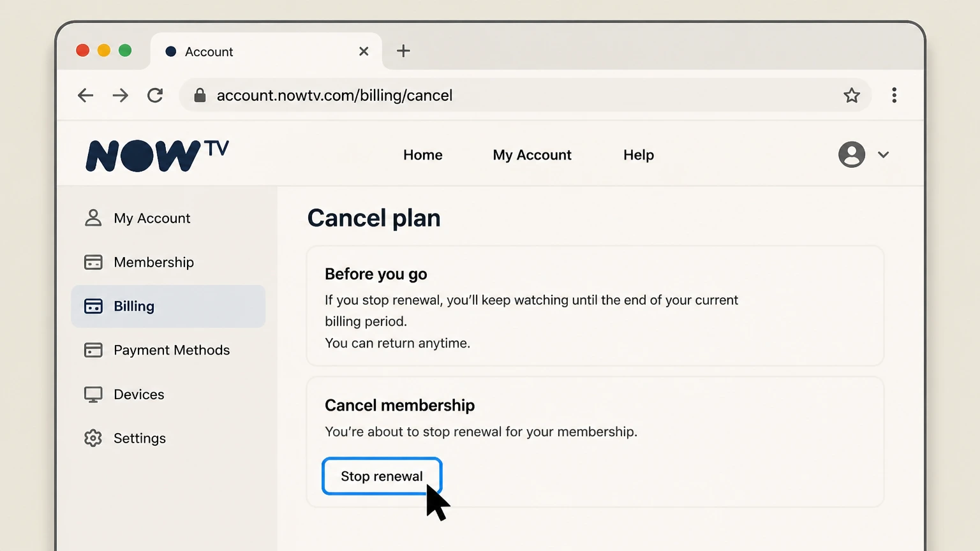The width and height of the screenshot is (980, 551).
Task: Click the macOS red close window button
Action: 83,50
